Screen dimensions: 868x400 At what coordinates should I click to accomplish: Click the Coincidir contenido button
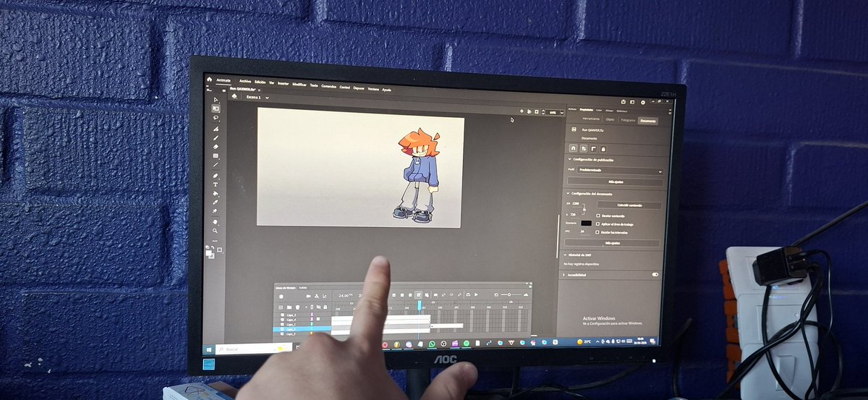coord(629,205)
